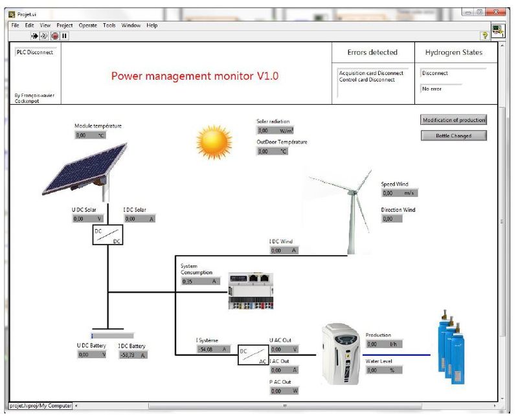This screenshot has height=420, width=518.
Task: Click the DC/DC converter block
Action: tap(107, 236)
